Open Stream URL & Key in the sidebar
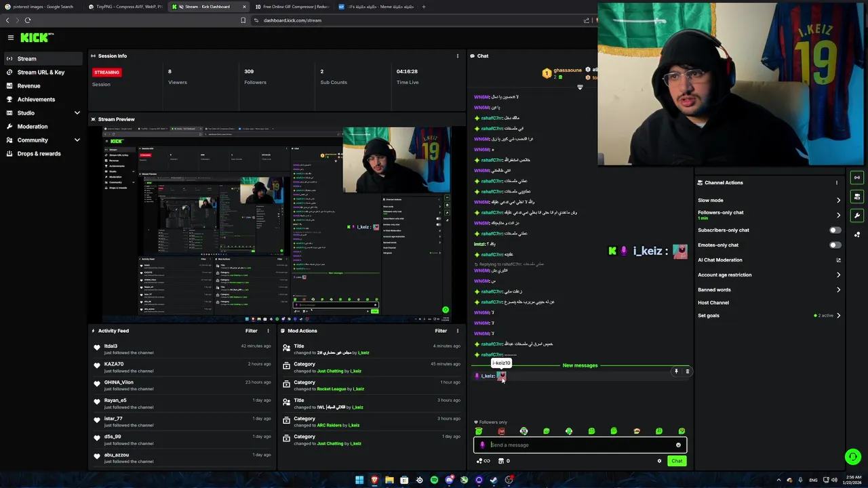The width and height of the screenshot is (868, 488). click(43, 73)
